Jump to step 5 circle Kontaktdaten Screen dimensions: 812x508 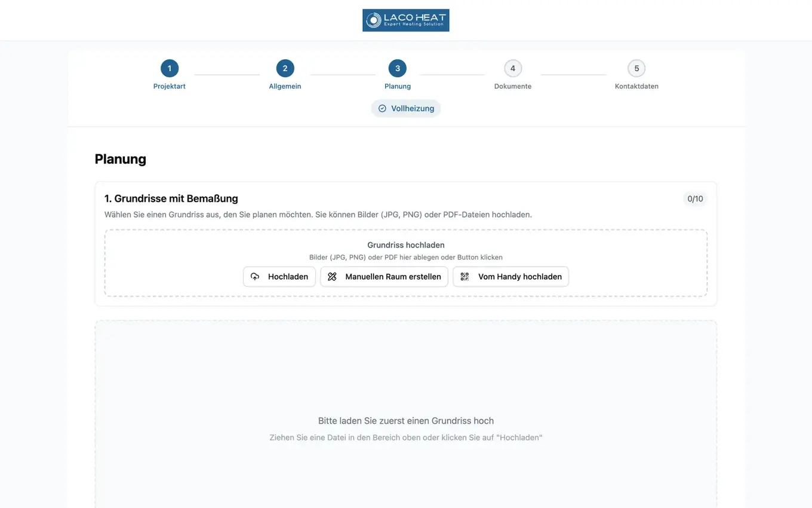click(x=636, y=68)
